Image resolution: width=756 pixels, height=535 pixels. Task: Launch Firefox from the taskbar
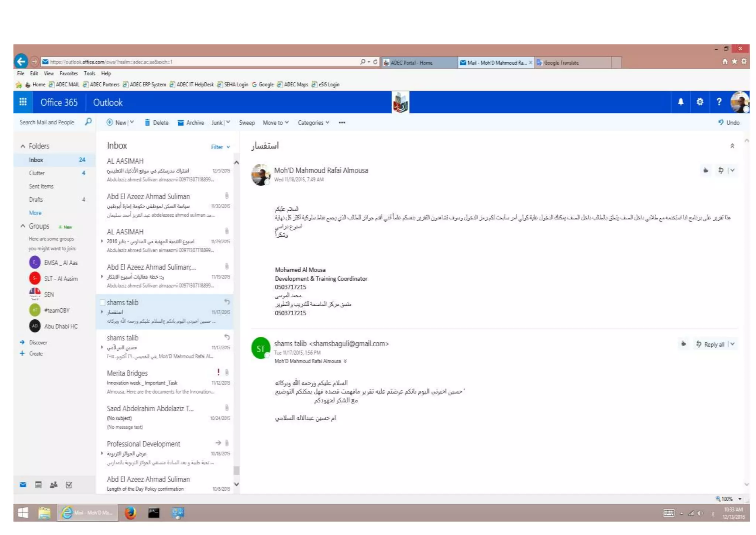(x=130, y=513)
